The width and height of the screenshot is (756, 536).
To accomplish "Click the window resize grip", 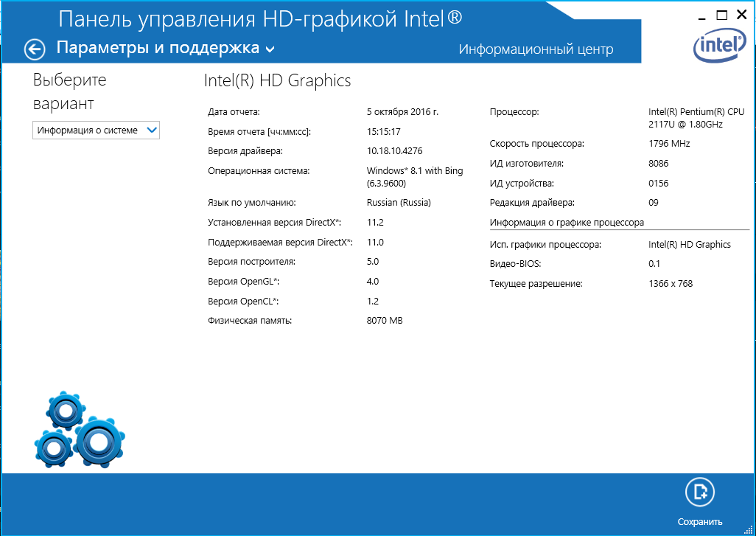I will click(749, 529).
